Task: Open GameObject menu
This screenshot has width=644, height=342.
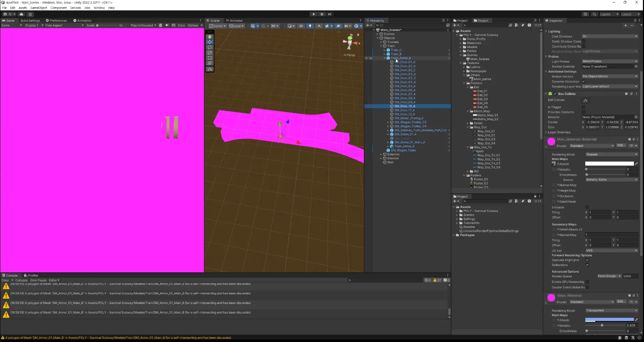Action: 38,8
